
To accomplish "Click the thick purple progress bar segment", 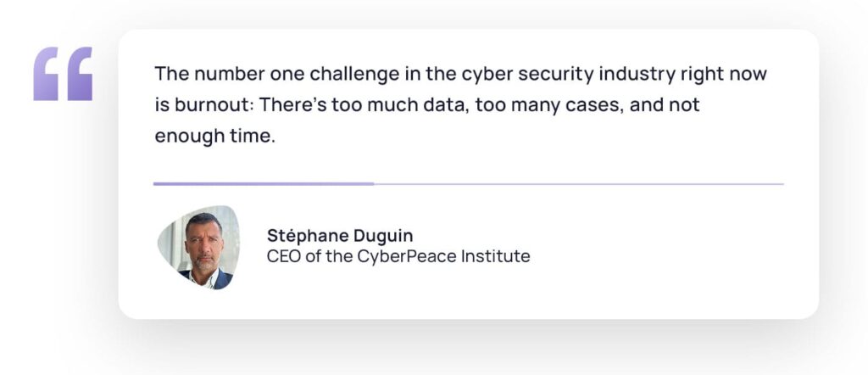I will click(264, 184).
